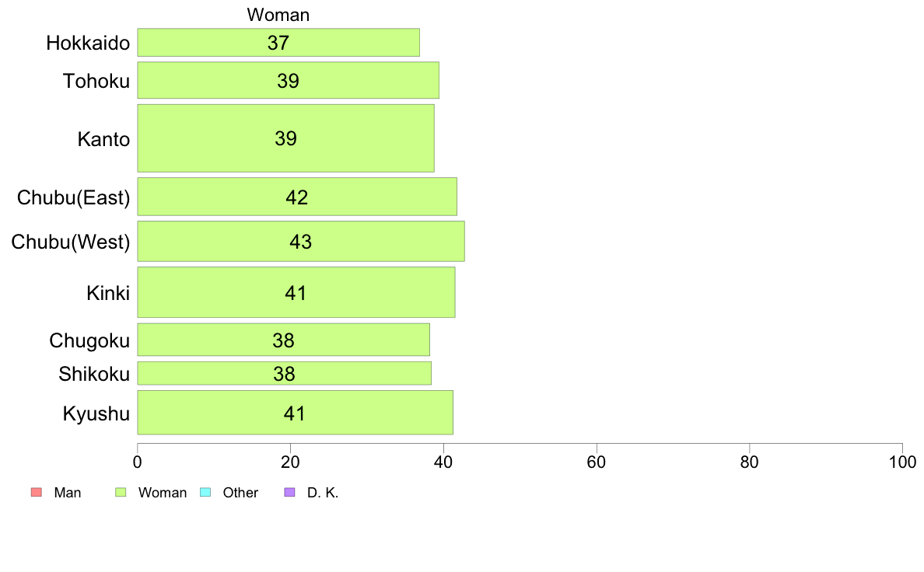Image resolution: width=924 pixels, height=572 pixels.
Task: Click the Chugoku bar showing 38
Action: [283, 340]
